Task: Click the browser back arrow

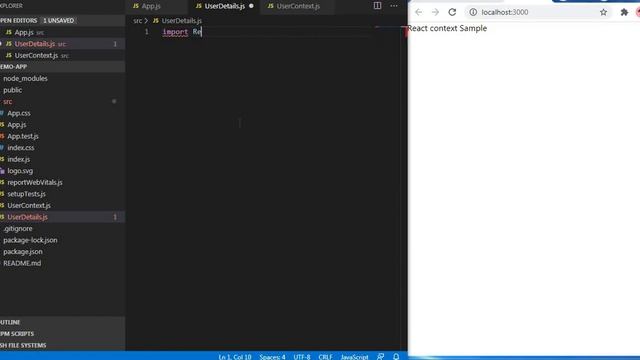Action: (x=419, y=12)
